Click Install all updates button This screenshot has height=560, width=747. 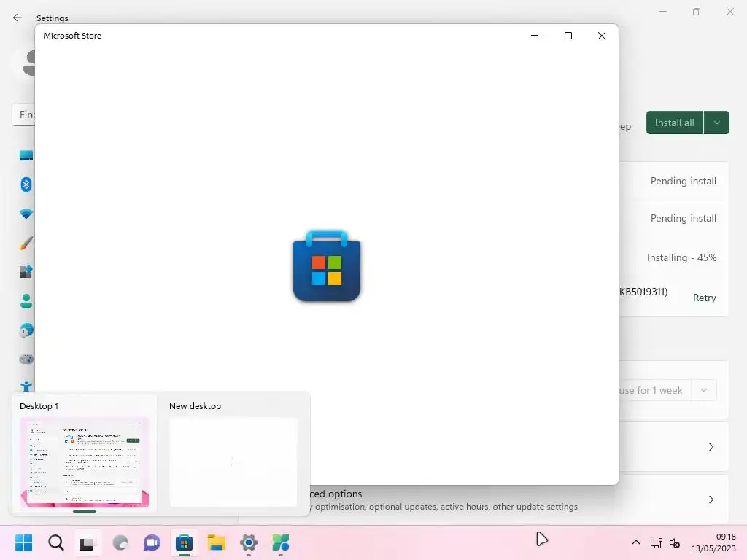(x=674, y=122)
